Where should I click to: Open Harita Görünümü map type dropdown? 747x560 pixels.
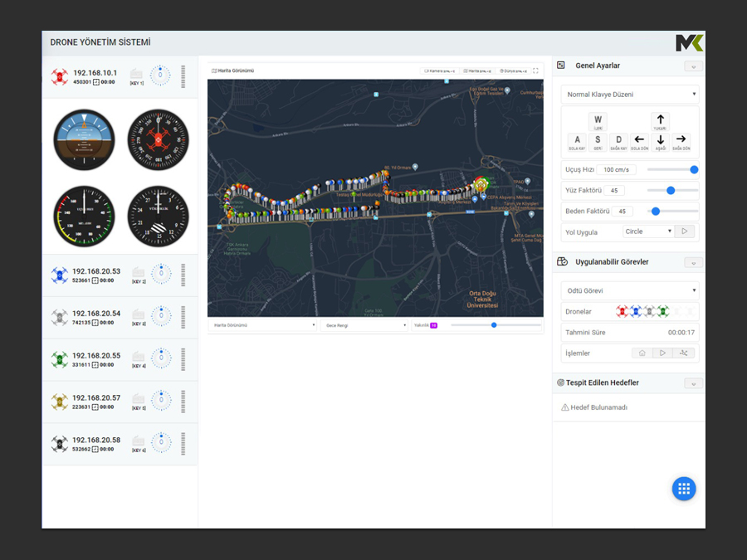(x=263, y=325)
